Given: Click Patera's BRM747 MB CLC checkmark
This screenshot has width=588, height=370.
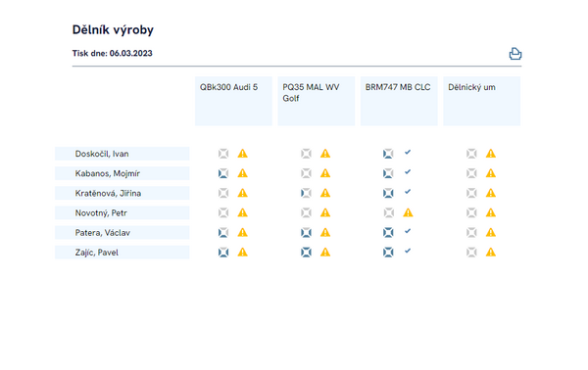Looking at the screenshot, I should [x=408, y=231].
